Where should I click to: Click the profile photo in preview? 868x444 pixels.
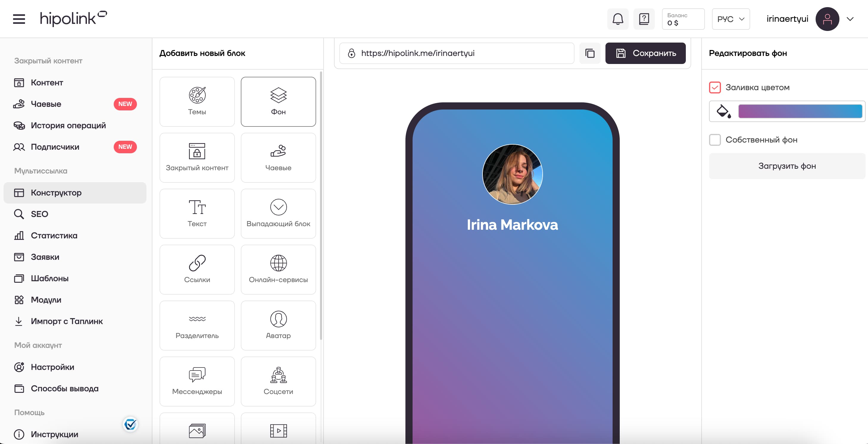click(512, 174)
